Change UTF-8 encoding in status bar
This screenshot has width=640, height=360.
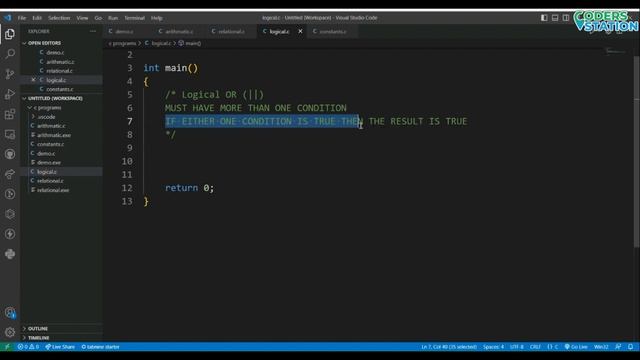pyautogui.click(x=517, y=347)
